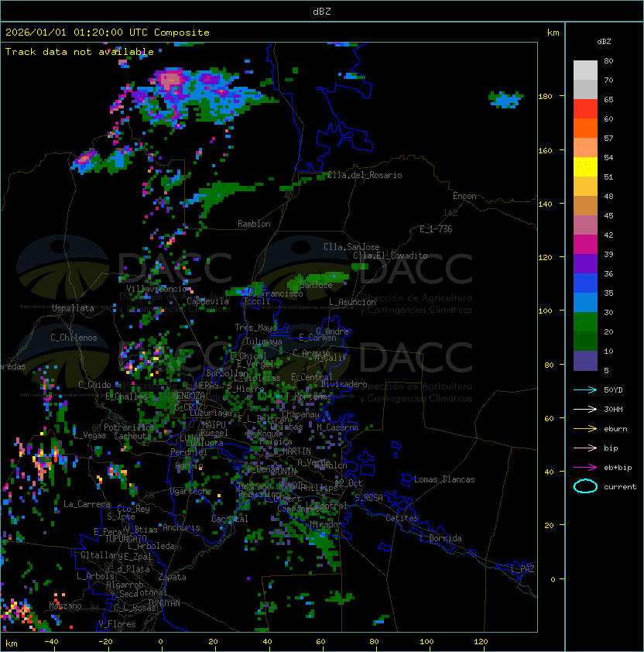Click the Clla.del_Rosario location label

coord(365,175)
